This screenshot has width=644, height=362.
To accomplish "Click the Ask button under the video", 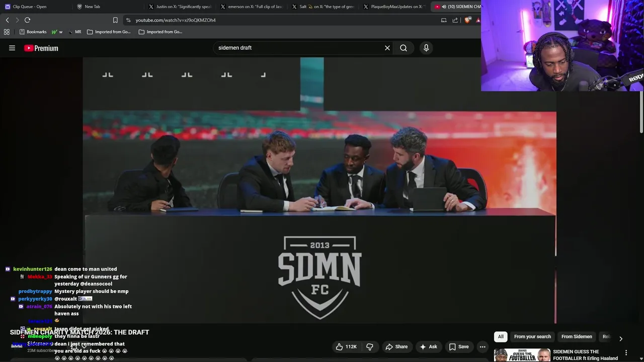I will [428, 346].
